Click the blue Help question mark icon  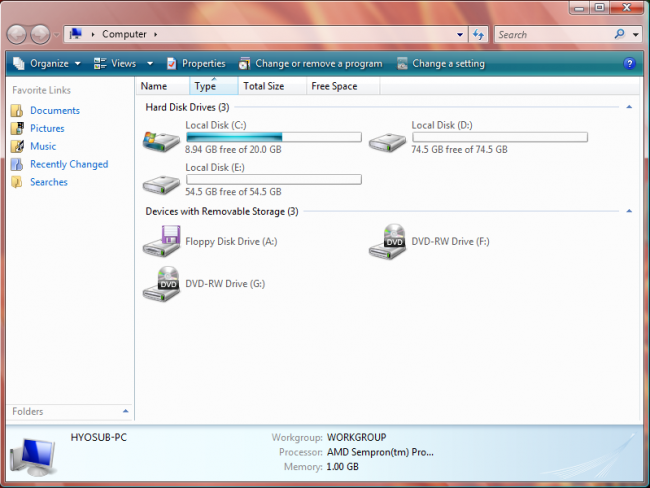coord(629,63)
